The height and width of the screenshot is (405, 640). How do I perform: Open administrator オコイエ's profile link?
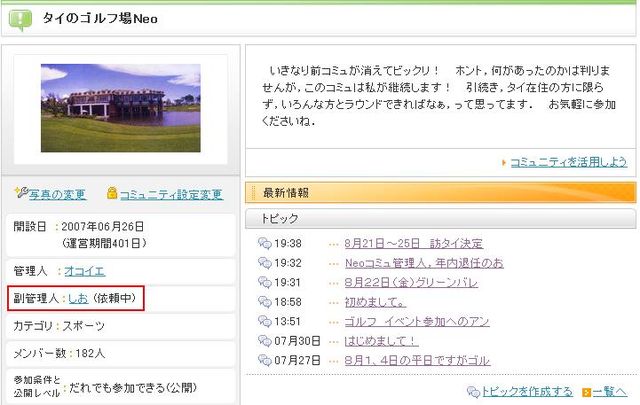84,270
